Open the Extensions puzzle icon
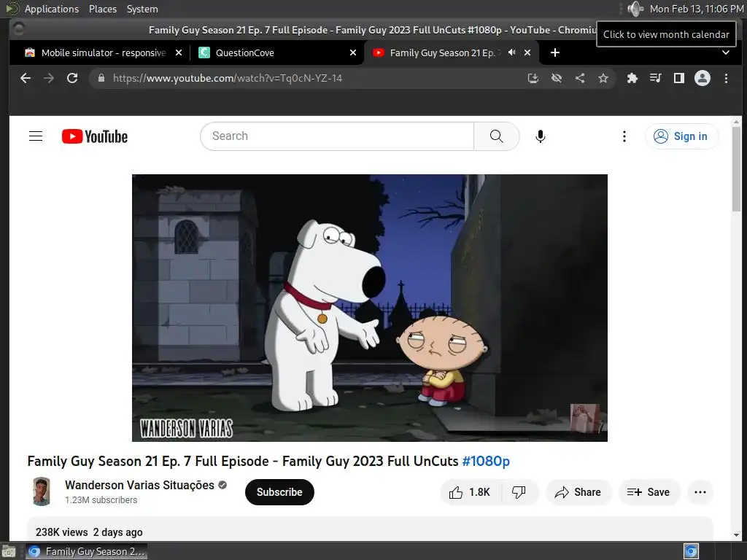This screenshot has height=560, width=747. coord(632,78)
